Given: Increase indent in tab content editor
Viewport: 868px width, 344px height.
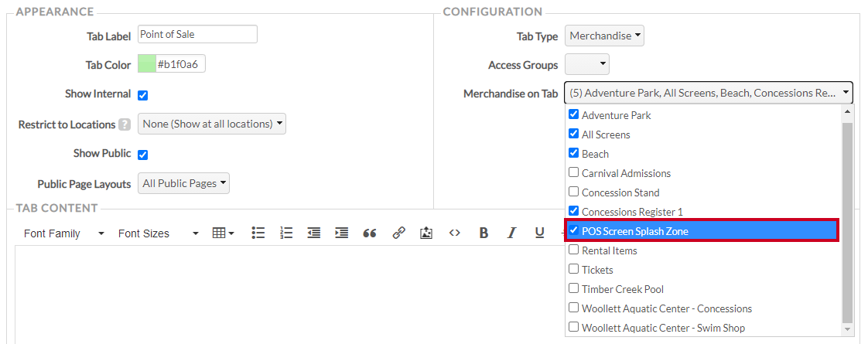Looking at the screenshot, I should [x=342, y=233].
